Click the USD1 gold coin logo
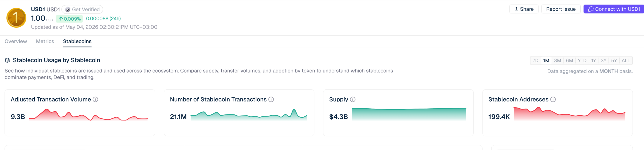Viewport: 644px width, 150px height. (x=16, y=18)
